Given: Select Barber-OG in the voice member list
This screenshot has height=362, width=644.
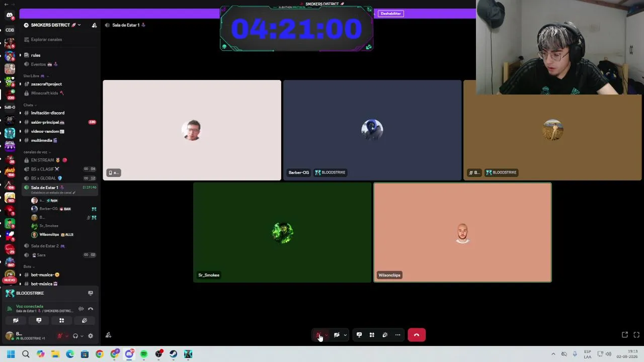Looking at the screenshot, I should point(63,209).
